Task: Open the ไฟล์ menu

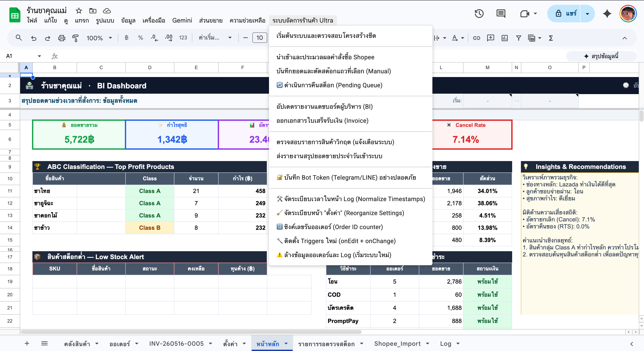Action: point(32,21)
